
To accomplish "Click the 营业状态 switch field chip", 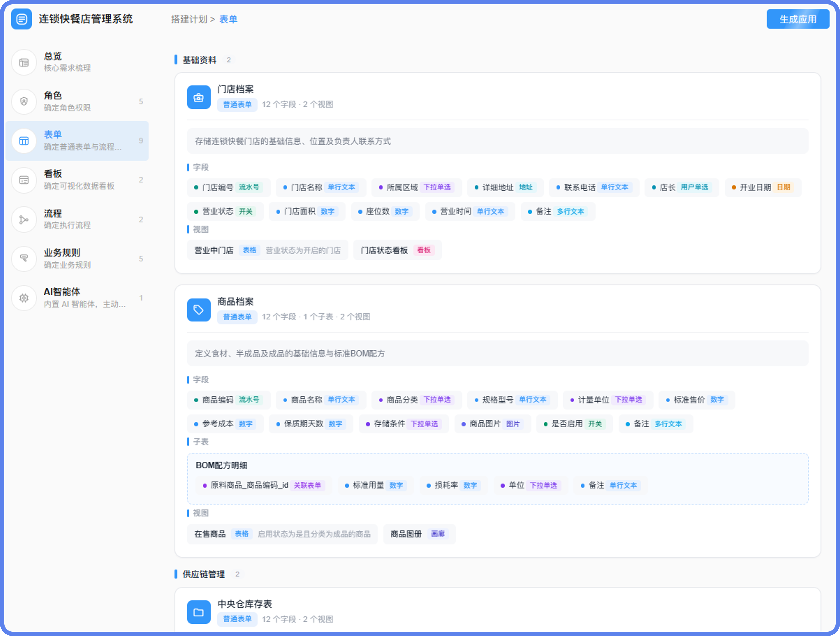I will 225,211.
